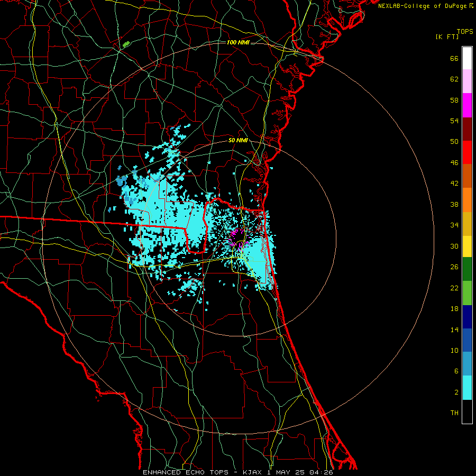
Task: Click the light pink 62 kft legend swatch
Action: (467, 81)
